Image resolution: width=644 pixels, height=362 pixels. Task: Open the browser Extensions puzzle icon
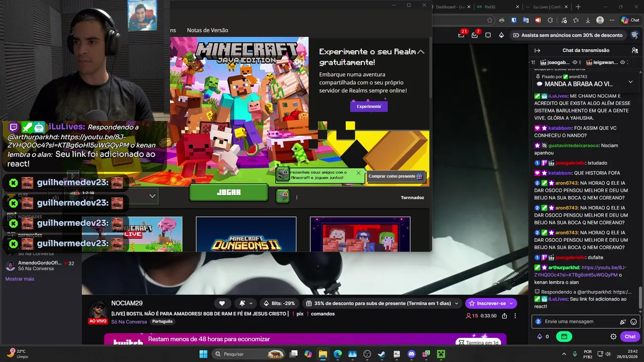point(550,20)
